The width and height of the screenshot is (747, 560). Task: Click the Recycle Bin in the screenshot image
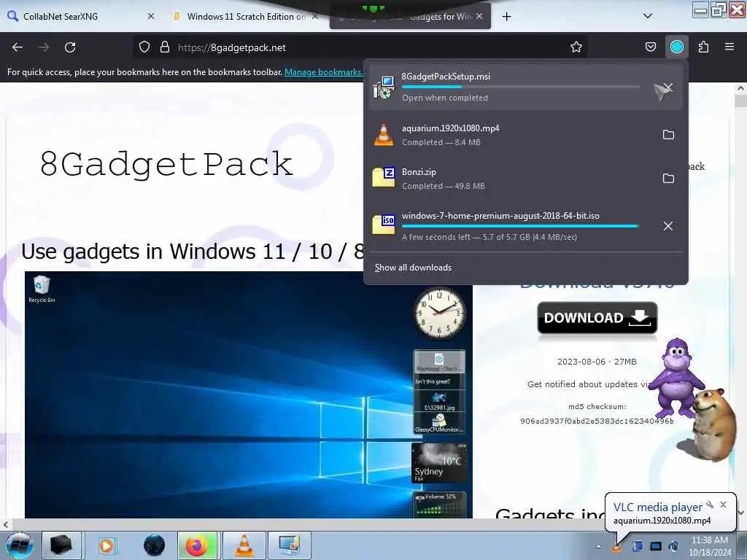[x=42, y=289]
